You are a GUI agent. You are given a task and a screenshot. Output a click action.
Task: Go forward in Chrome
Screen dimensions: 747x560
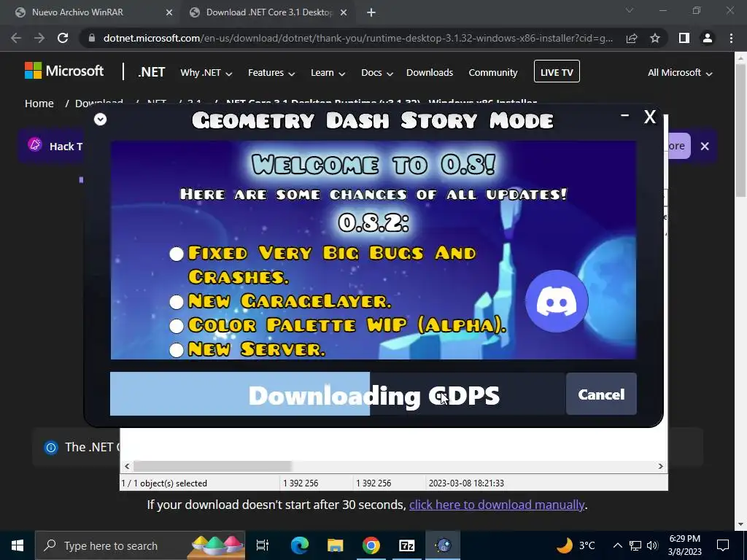[39, 38]
